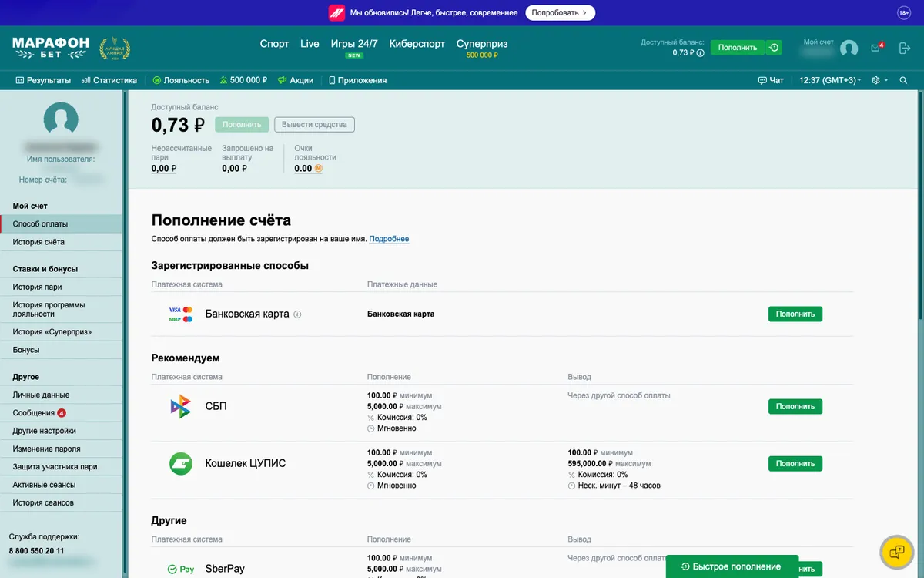This screenshot has height=578, width=924.
Task: Click the 18+ age badge
Action: pos(904,13)
